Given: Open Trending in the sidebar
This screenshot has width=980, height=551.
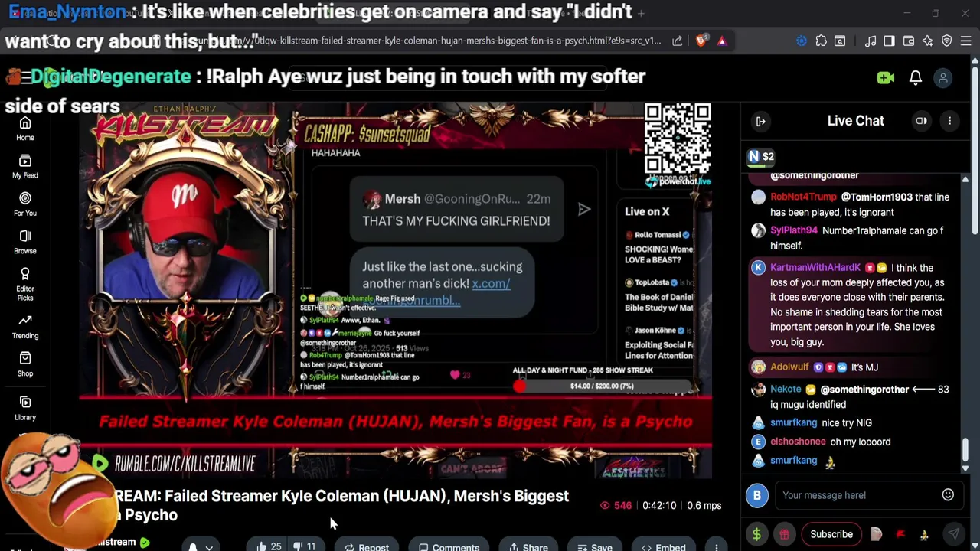Looking at the screenshot, I should coord(25,327).
